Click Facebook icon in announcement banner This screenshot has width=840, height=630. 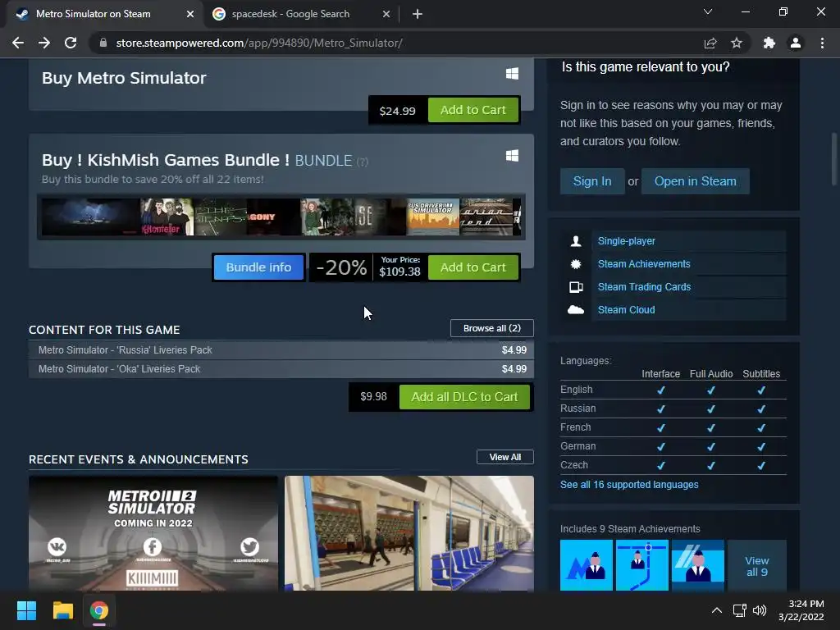click(153, 547)
